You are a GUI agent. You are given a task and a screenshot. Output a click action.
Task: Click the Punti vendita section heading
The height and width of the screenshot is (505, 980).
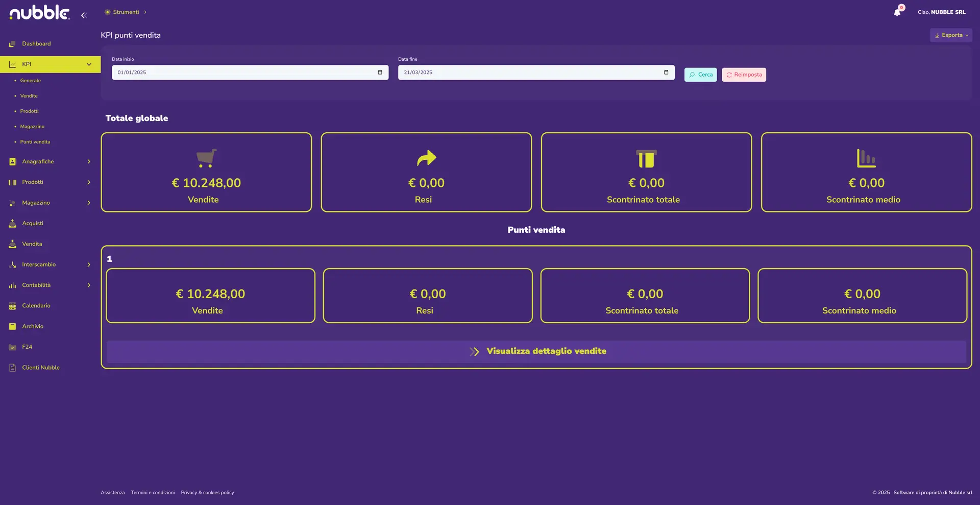(x=536, y=230)
